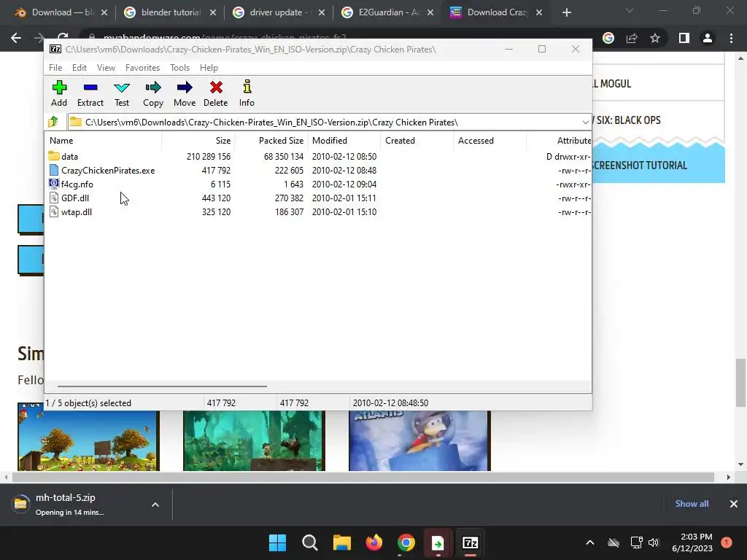747x560 pixels.
Task: Open the Tools menu
Action: click(179, 68)
